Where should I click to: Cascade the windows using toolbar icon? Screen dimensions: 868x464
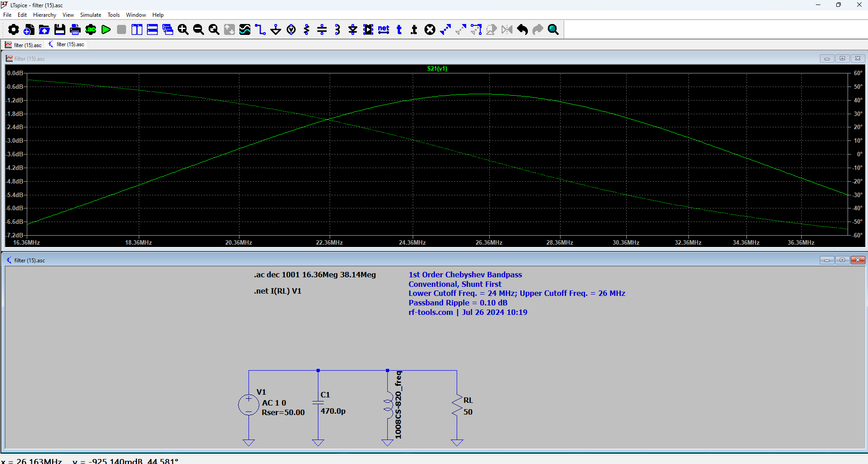(x=168, y=29)
